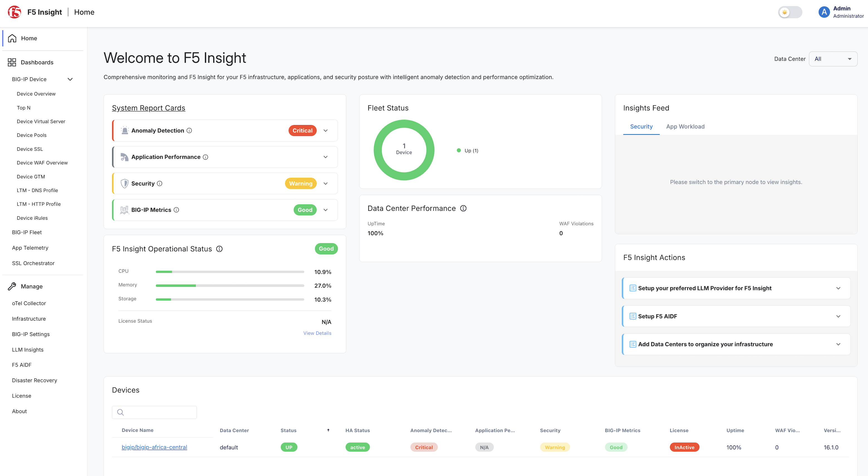The height and width of the screenshot is (476, 868).
Task: Open Device iRules dashboard
Action: click(x=32, y=218)
